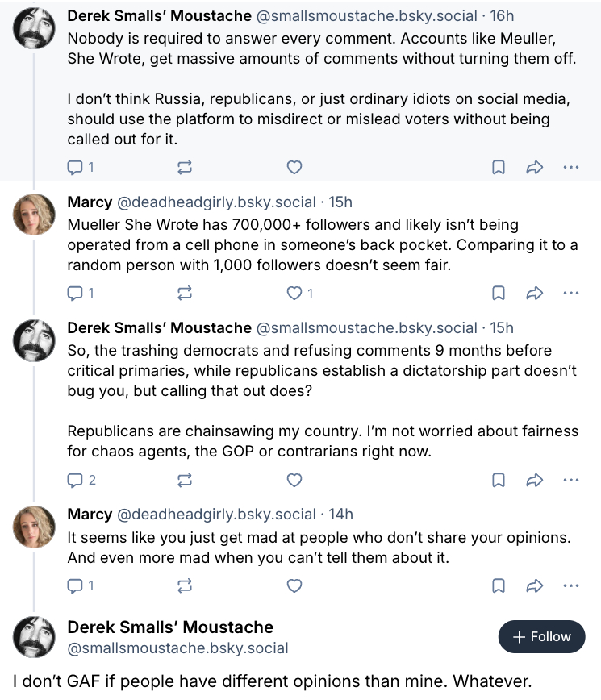This screenshot has height=700, width=601.
Task: Like Derek's top post about misleading voters
Action: click(x=294, y=168)
